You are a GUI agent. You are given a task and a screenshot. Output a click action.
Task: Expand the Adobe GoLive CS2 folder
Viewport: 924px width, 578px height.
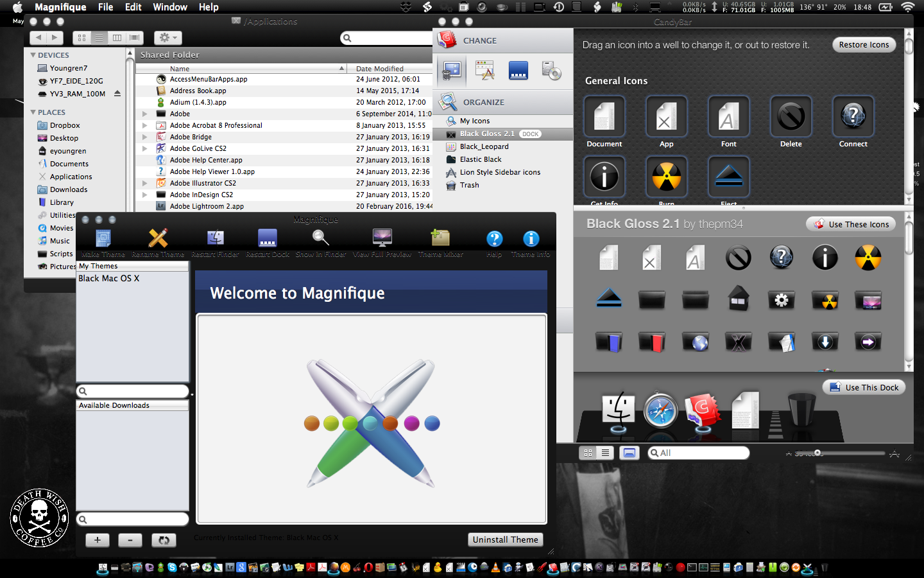click(145, 148)
